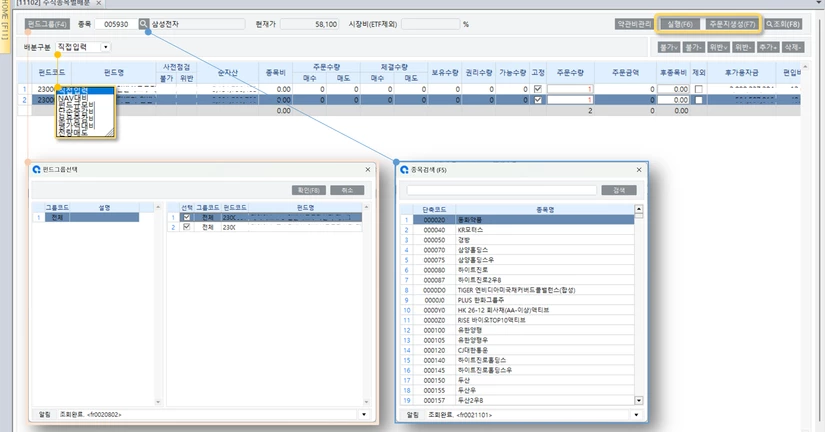Open status dropdown in 종목검색 dialog footer
The height and width of the screenshot is (432, 825).
pos(637,415)
